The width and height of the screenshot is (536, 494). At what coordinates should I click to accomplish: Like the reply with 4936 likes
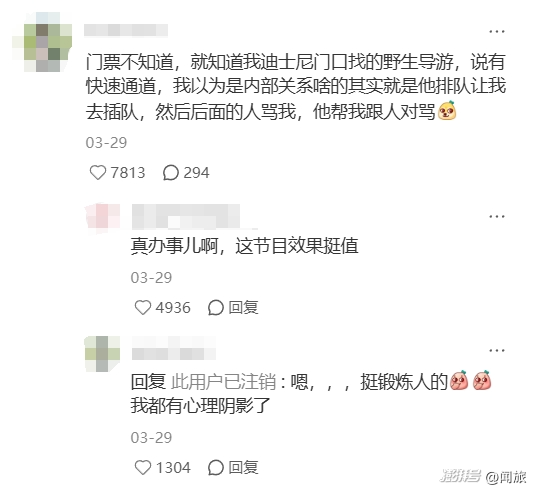point(143,307)
